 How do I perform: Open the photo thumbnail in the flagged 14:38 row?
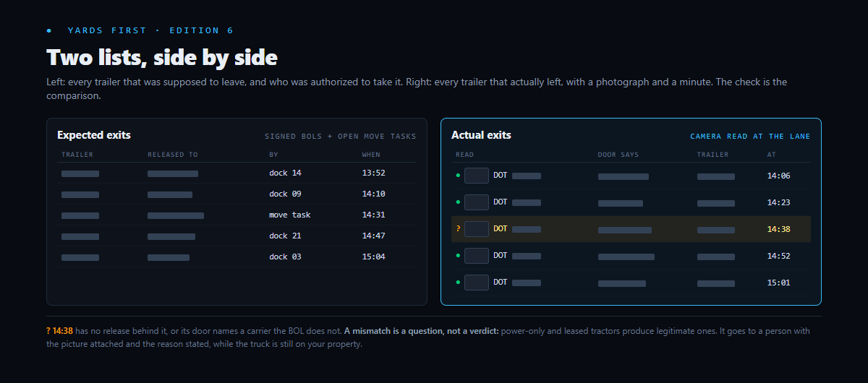pyautogui.click(x=477, y=229)
